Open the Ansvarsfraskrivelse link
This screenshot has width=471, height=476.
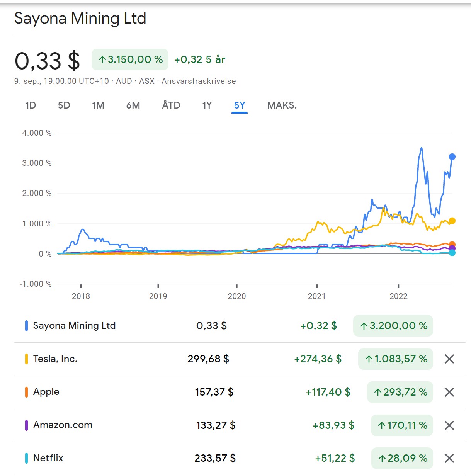pos(199,81)
